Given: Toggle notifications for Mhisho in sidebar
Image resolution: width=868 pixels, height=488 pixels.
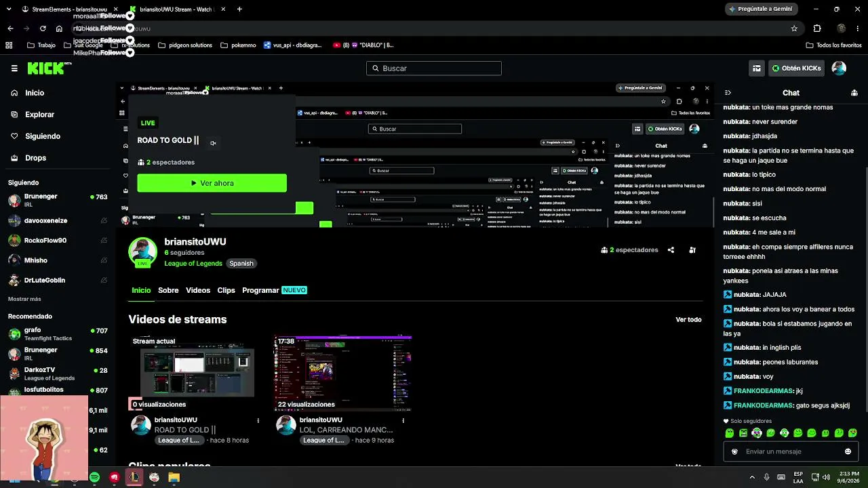Looking at the screenshot, I should coord(104,260).
